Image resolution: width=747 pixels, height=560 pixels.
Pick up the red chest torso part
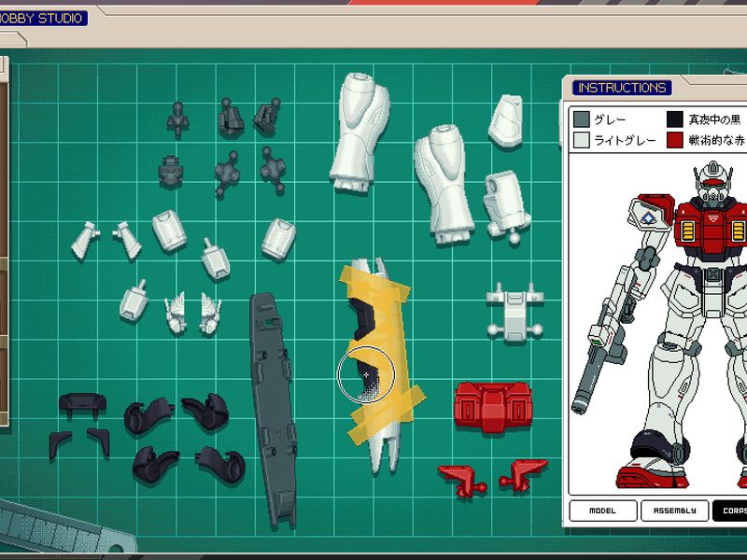coord(493,406)
